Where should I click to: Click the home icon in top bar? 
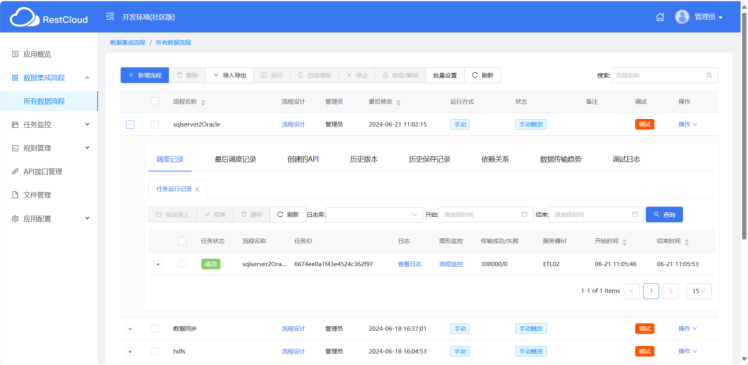[x=660, y=17]
